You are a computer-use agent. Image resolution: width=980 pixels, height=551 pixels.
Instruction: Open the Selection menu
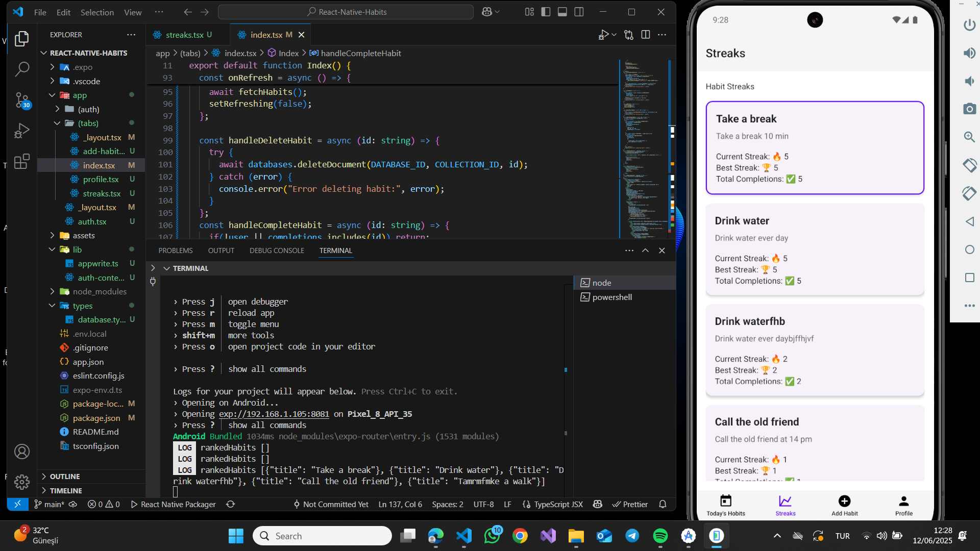(97, 12)
